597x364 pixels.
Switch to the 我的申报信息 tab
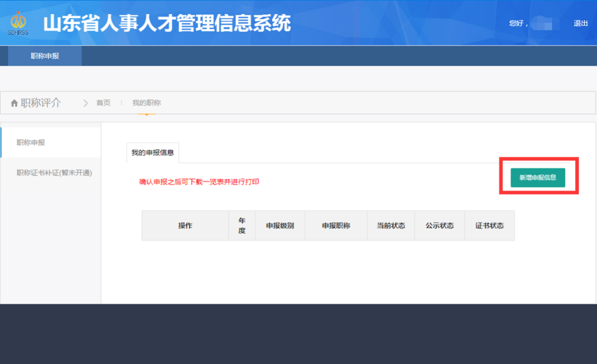coord(153,153)
